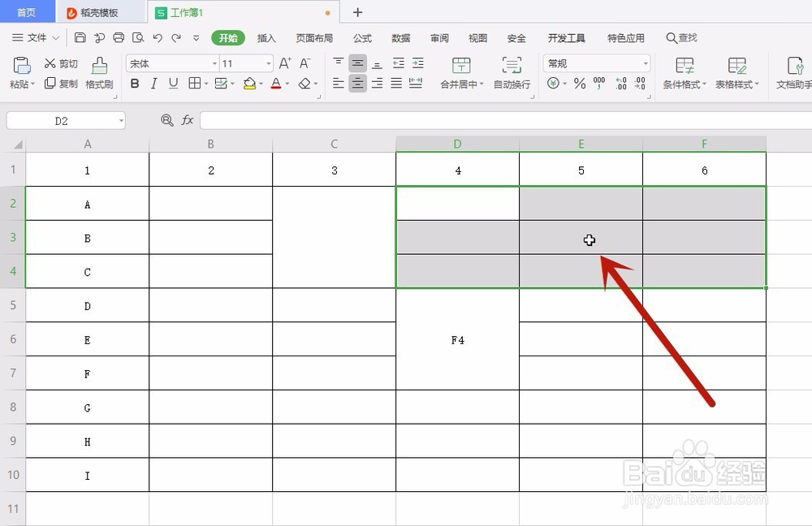Redo the last action
812x526 pixels.
click(x=176, y=37)
